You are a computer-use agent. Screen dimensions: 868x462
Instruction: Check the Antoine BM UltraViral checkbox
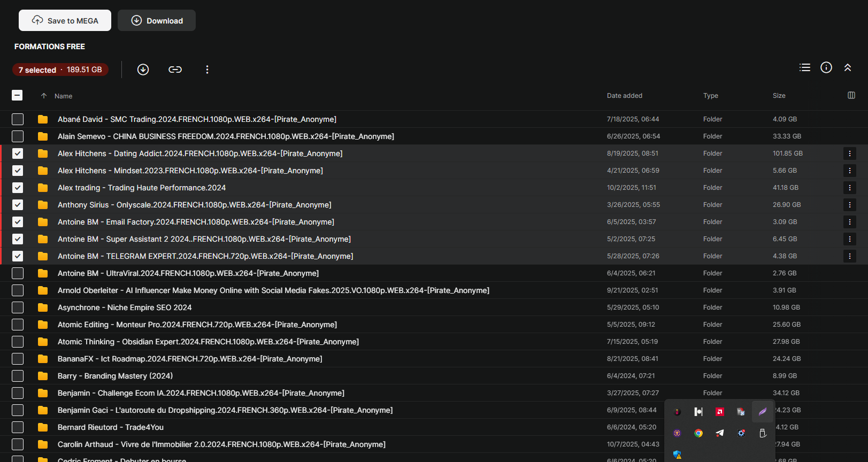click(x=18, y=273)
